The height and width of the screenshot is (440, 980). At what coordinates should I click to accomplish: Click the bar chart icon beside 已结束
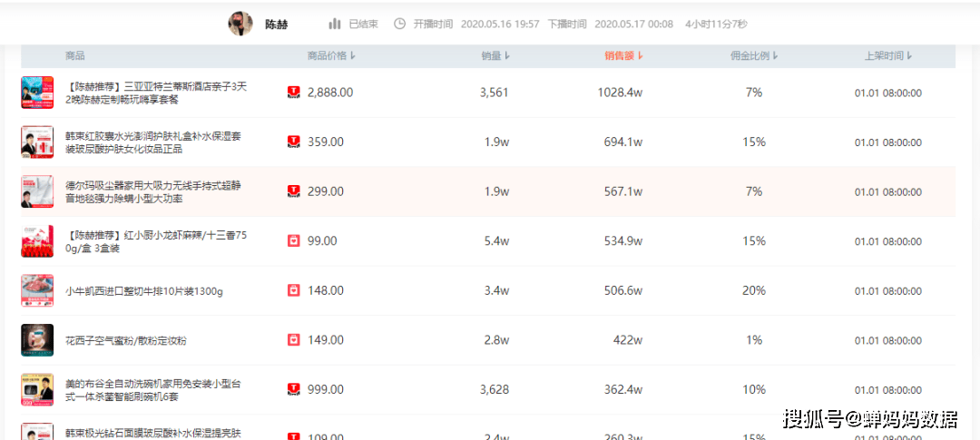(335, 24)
